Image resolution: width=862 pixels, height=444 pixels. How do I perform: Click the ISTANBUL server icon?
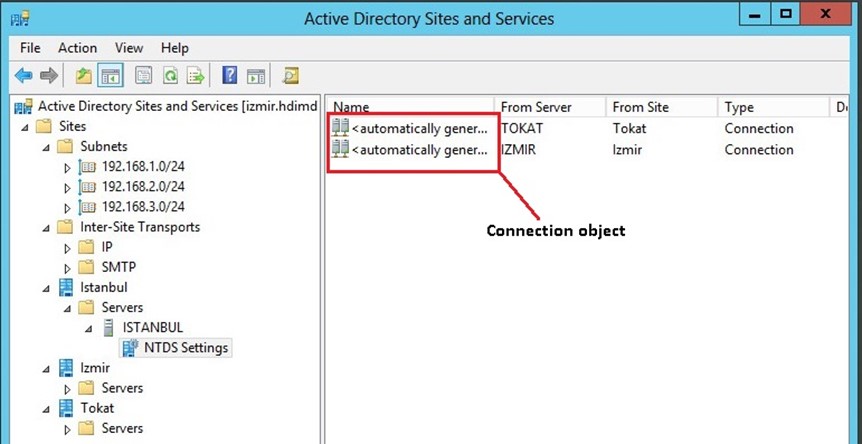[x=109, y=328]
